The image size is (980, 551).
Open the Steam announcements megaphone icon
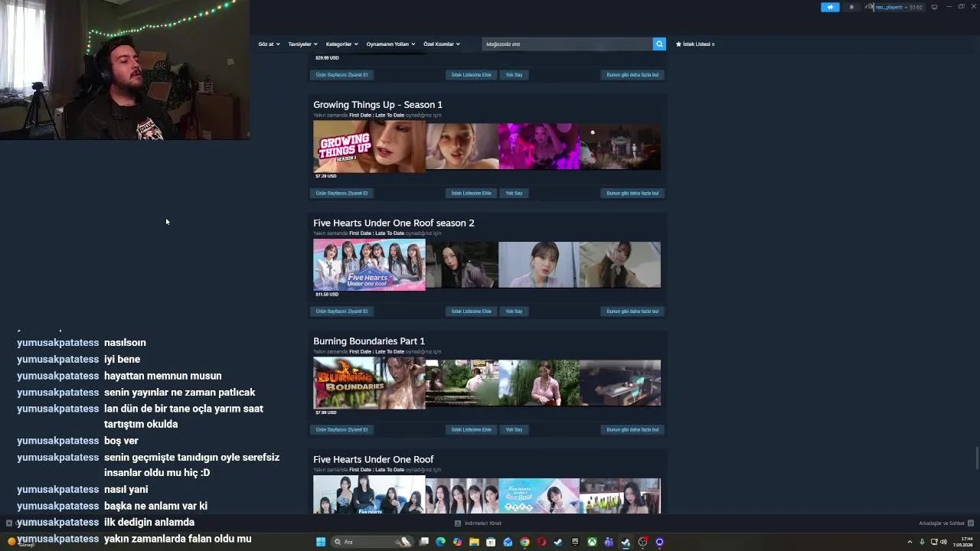pos(830,7)
